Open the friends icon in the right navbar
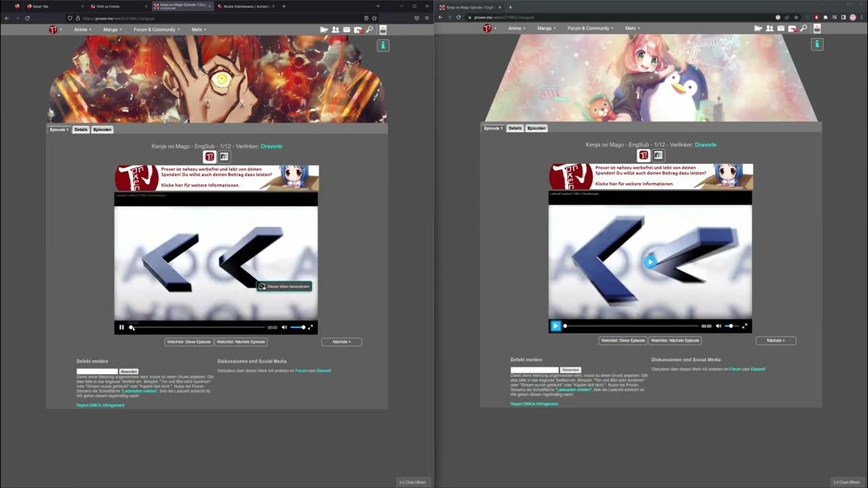Viewport: 868px width, 488px height. (770, 28)
